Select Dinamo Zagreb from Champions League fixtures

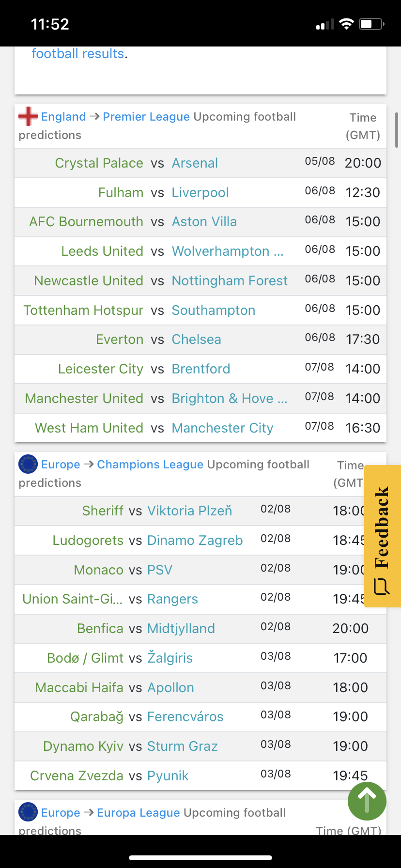click(195, 541)
